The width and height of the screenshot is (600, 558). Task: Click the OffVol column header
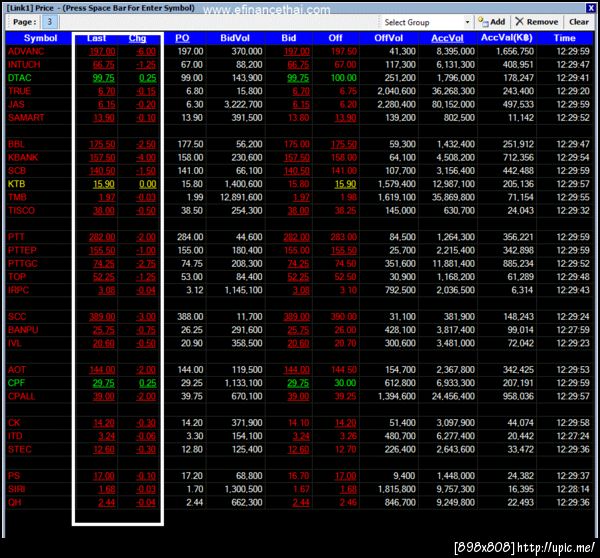click(388, 38)
